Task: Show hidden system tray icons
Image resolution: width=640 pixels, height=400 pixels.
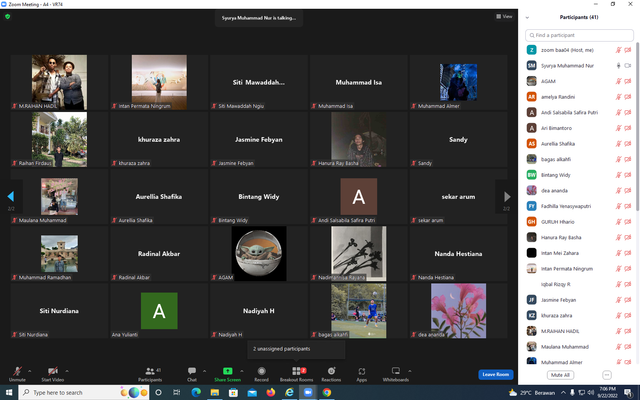Action: (563, 392)
